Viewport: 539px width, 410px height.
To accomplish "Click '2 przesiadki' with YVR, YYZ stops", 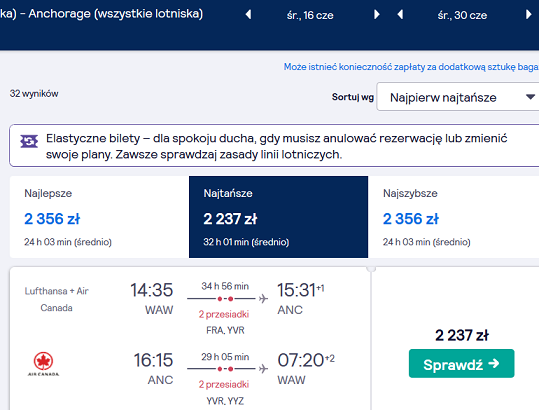I will (224, 385).
